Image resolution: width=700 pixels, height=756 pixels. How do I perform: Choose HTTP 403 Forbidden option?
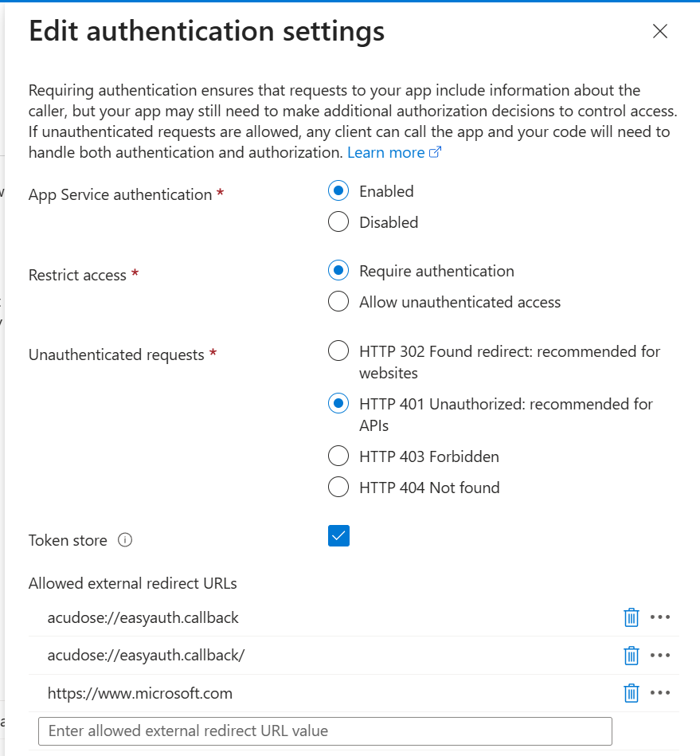coord(338,456)
